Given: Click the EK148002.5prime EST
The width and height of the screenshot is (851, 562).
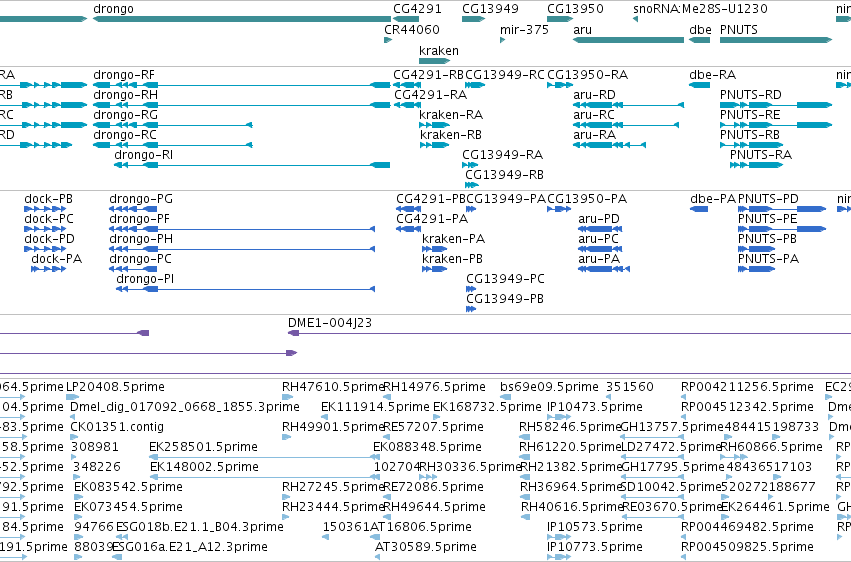Looking at the screenshot, I should point(264,477).
